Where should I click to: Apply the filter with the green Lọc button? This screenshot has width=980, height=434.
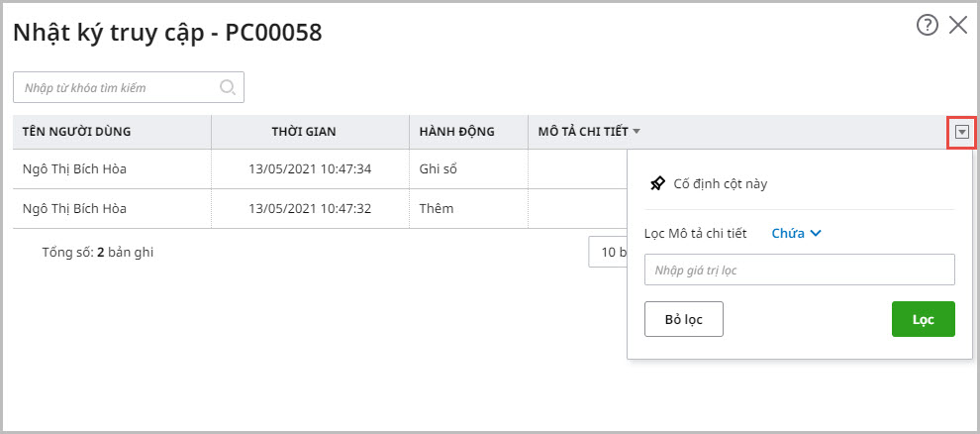[923, 319]
